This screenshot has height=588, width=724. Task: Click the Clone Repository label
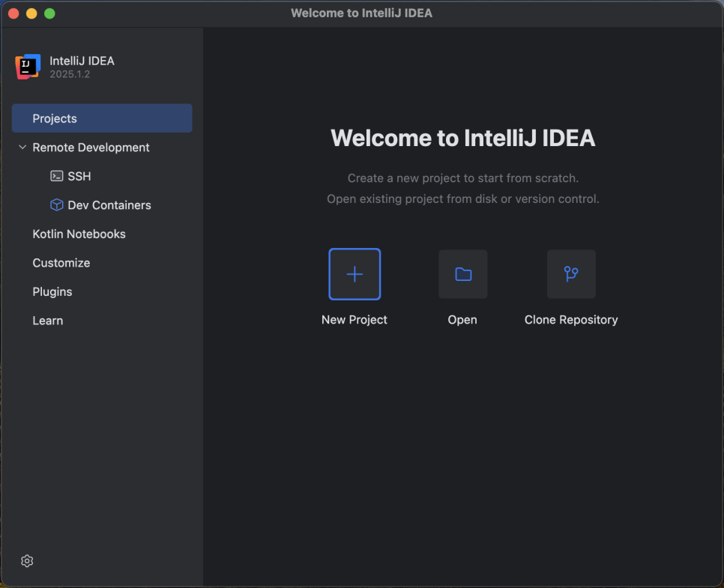[x=571, y=319]
